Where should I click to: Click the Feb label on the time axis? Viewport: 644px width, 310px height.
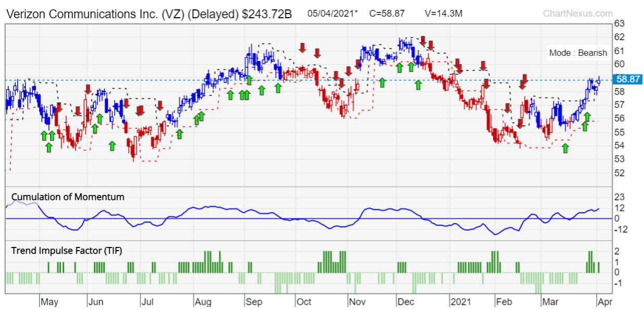tap(504, 302)
